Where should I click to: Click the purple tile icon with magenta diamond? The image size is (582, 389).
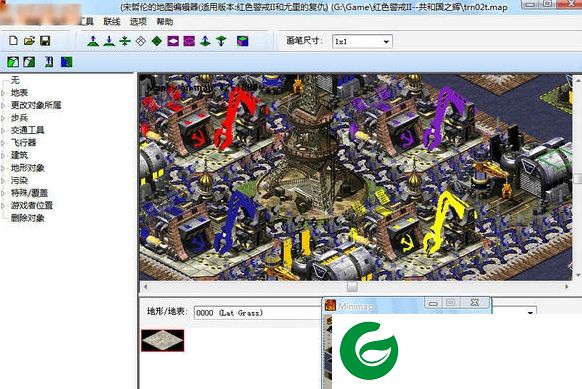[189, 41]
